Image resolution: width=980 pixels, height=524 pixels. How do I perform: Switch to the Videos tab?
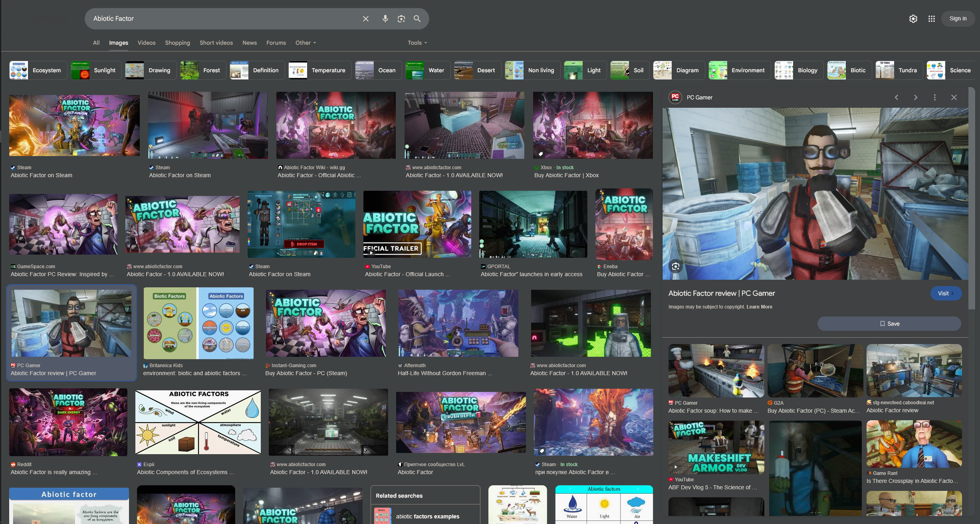tap(147, 43)
